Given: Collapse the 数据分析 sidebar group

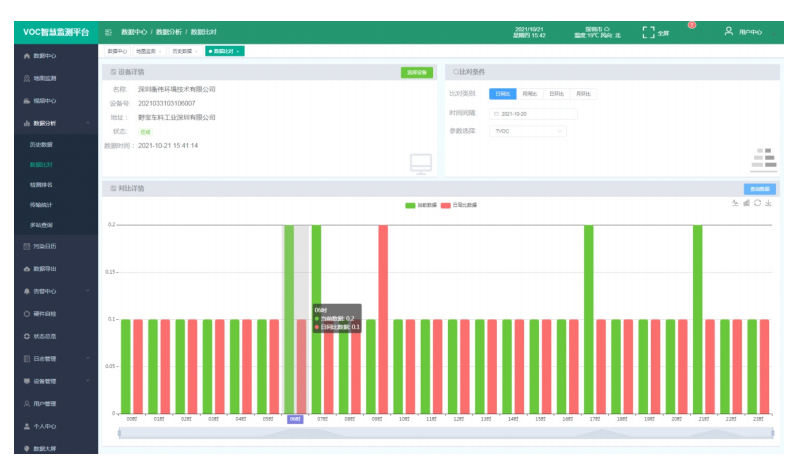Looking at the screenshot, I should (x=56, y=123).
